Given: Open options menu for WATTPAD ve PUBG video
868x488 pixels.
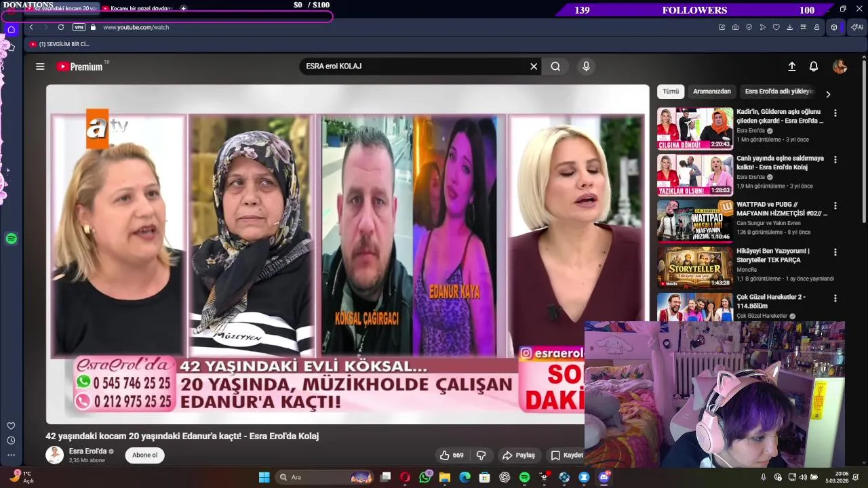Looking at the screenshot, I should (x=835, y=205).
